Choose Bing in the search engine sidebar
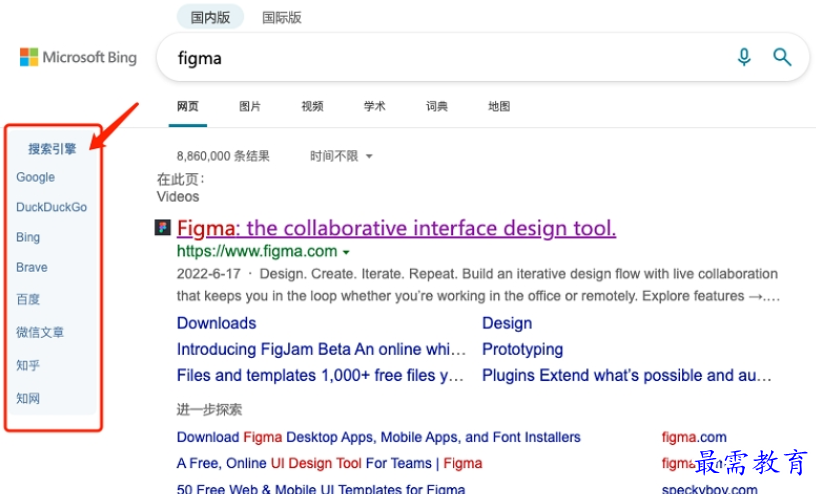Screen dimensions: 816x494 point(28,237)
